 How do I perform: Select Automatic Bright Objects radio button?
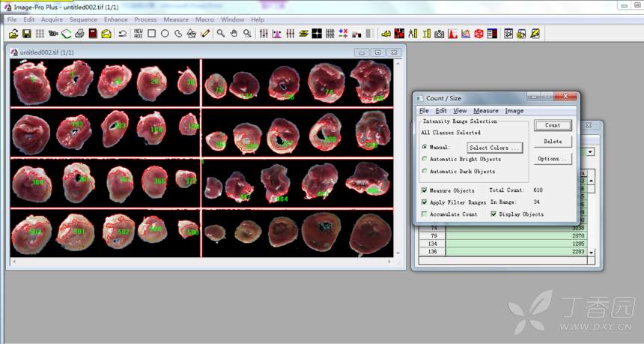click(425, 159)
